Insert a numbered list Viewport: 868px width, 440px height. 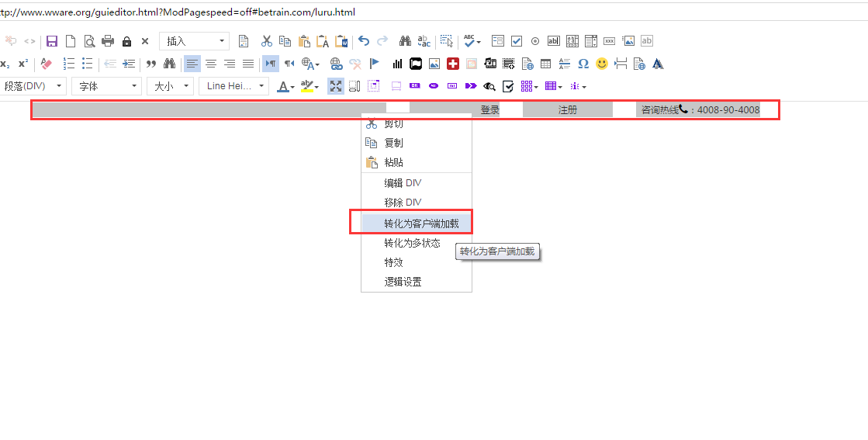(68, 64)
